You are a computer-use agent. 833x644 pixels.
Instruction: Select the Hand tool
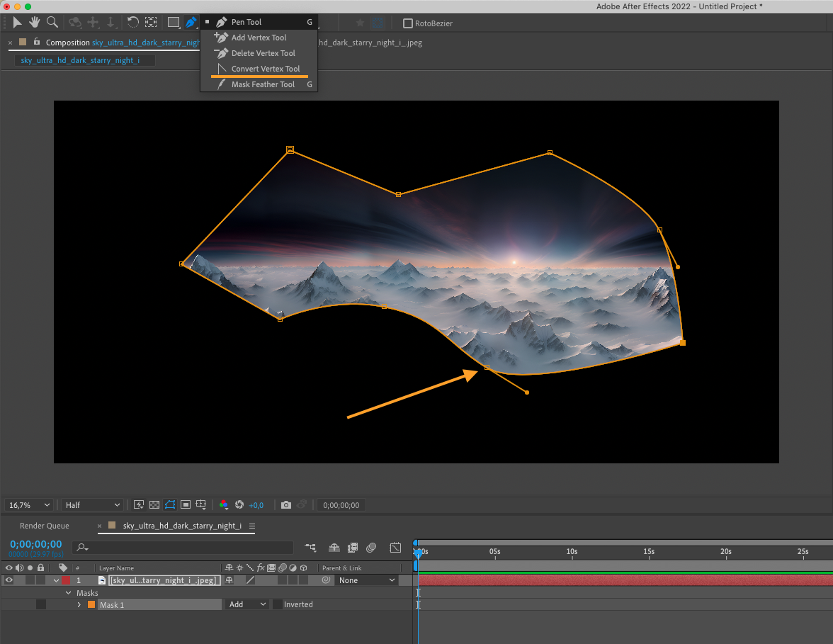pyautogui.click(x=35, y=23)
